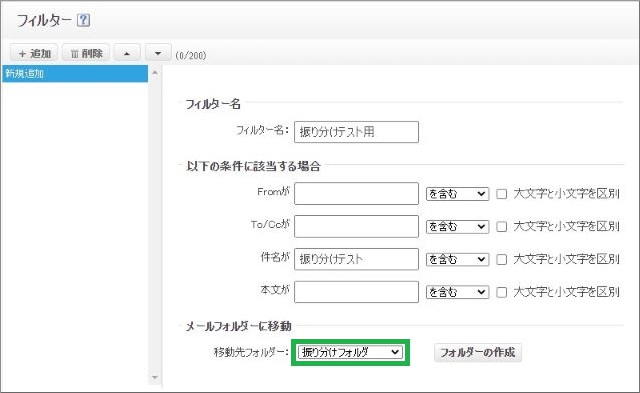Select the 新規追加 list entry

point(75,74)
